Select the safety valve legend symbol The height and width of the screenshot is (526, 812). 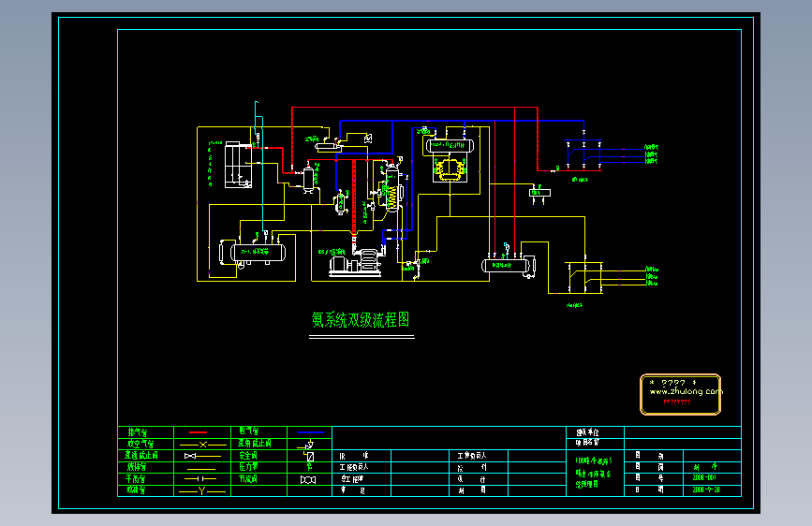coord(309,456)
